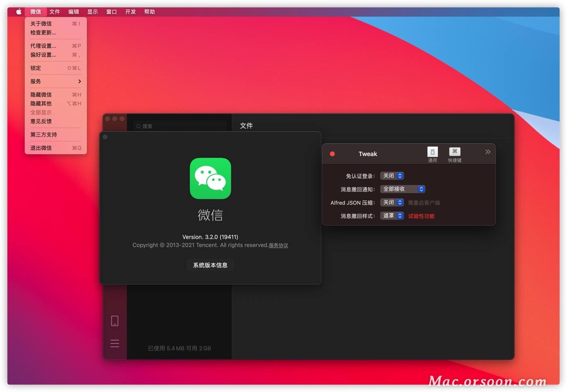Click the 文件 heading in WeChat window
567x392 pixels.
(x=246, y=126)
